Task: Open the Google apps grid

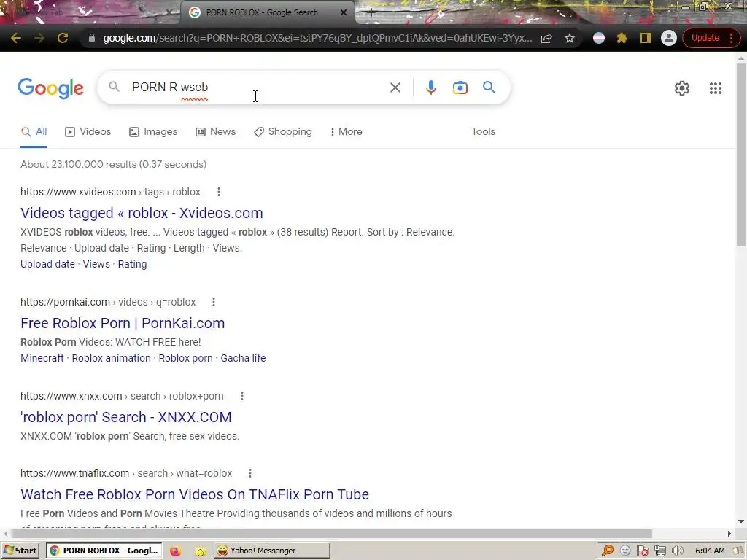Action: coord(715,88)
